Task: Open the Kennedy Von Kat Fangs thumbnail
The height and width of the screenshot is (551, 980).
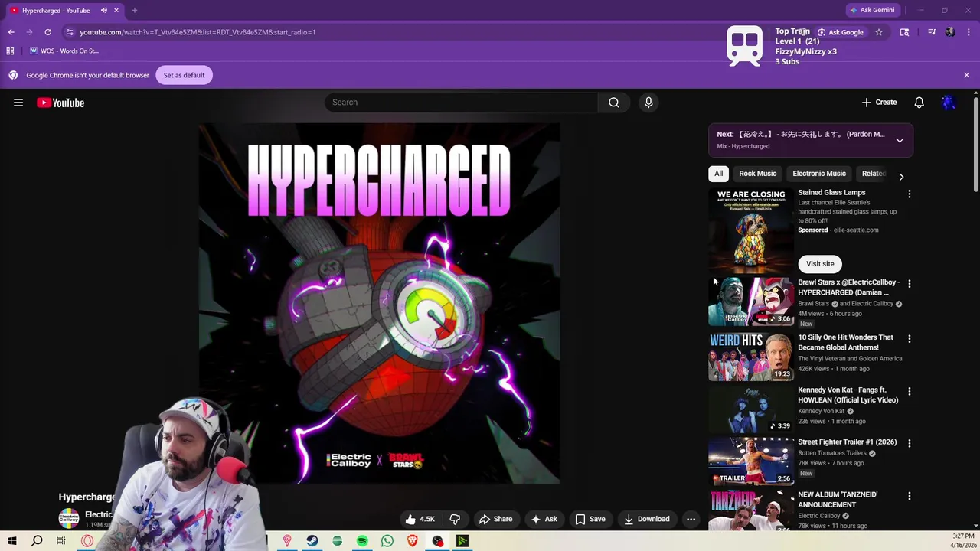Action: 751,409
